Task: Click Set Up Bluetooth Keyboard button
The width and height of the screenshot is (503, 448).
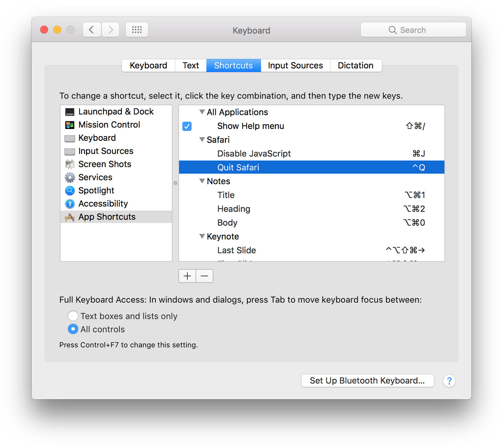Action: pyautogui.click(x=367, y=381)
